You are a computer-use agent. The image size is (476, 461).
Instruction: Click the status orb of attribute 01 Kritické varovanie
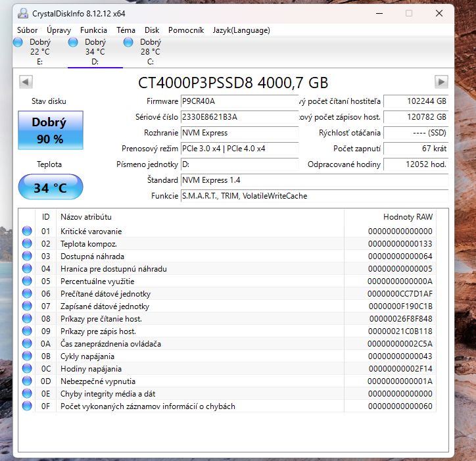click(x=27, y=231)
